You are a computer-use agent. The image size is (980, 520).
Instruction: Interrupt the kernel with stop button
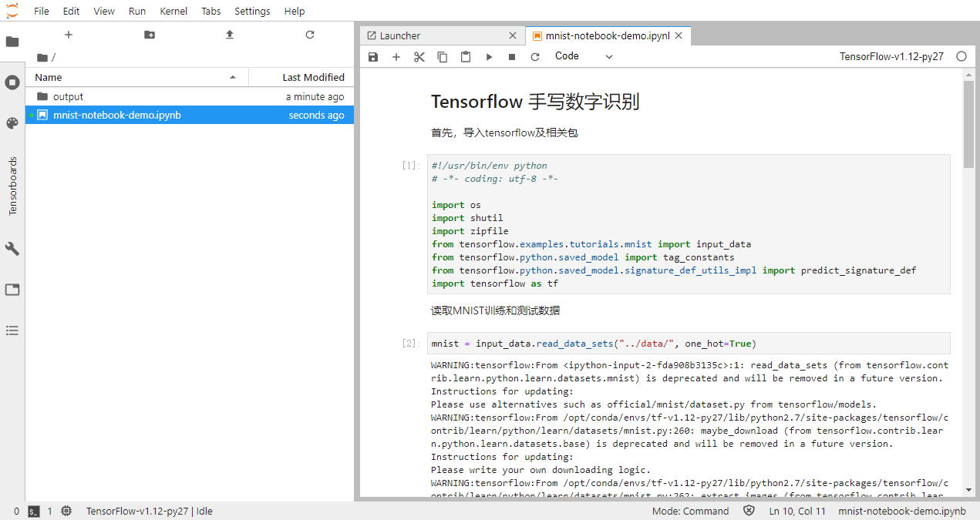[x=512, y=57]
